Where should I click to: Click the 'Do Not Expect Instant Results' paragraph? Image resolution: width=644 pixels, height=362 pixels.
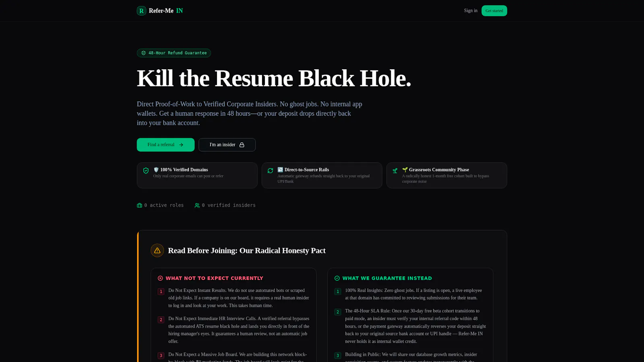[x=239, y=298]
